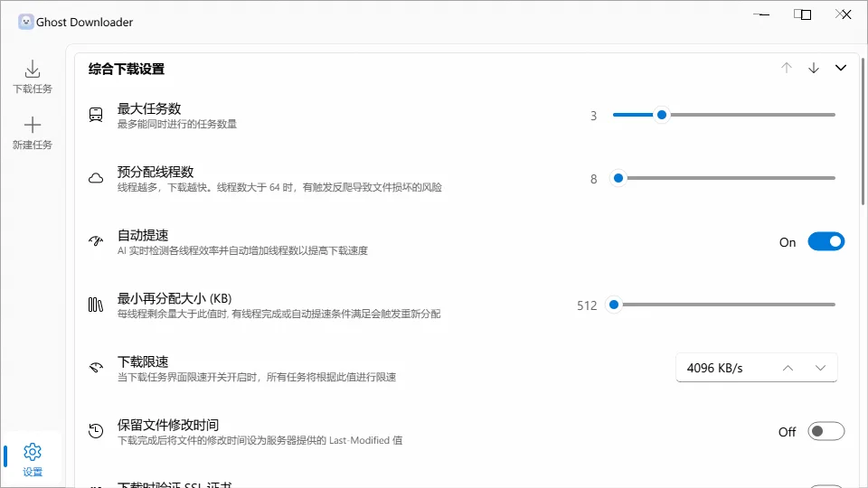Decrease the 下载限速 value with down arrow
The height and width of the screenshot is (488, 868).
point(820,368)
